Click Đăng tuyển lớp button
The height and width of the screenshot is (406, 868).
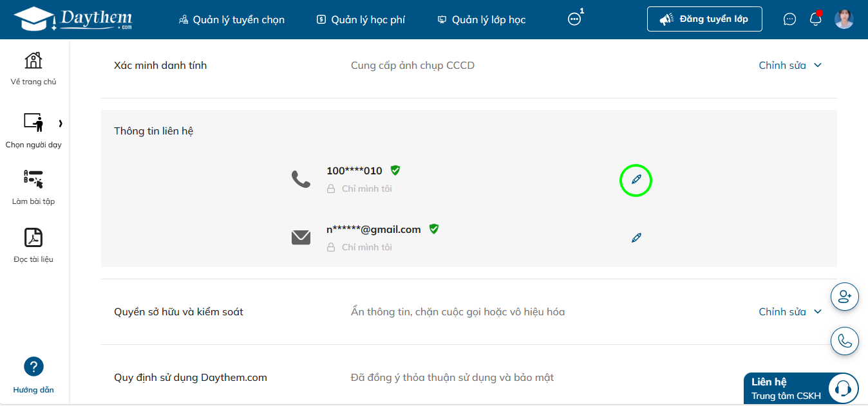[704, 19]
